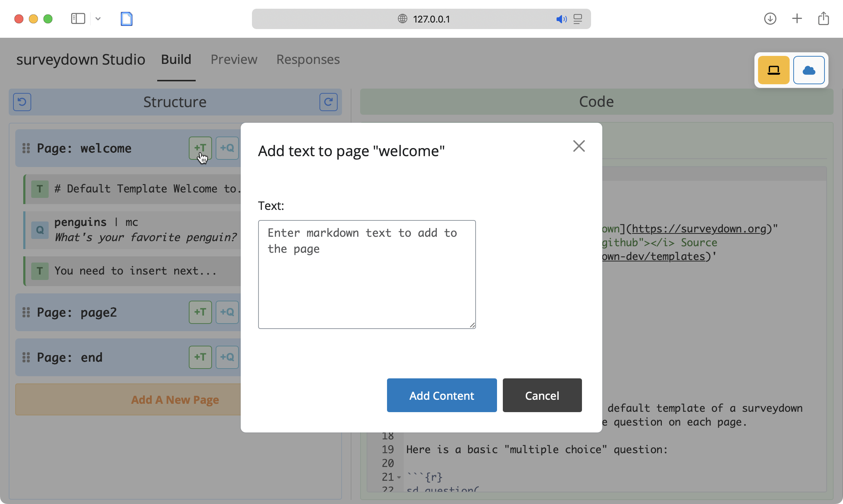The image size is (843, 504).
Task: Switch to cloud mode button
Action: click(x=809, y=70)
